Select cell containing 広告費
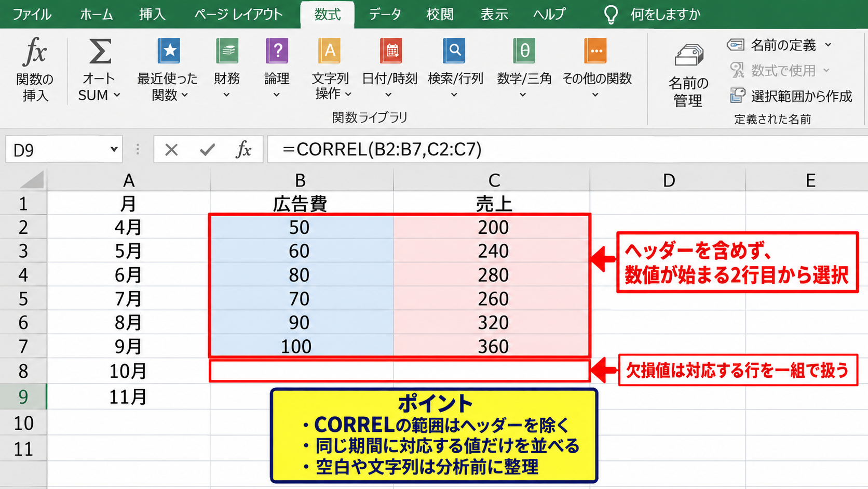The height and width of the screenshot is (489, 868). [301, 203]
